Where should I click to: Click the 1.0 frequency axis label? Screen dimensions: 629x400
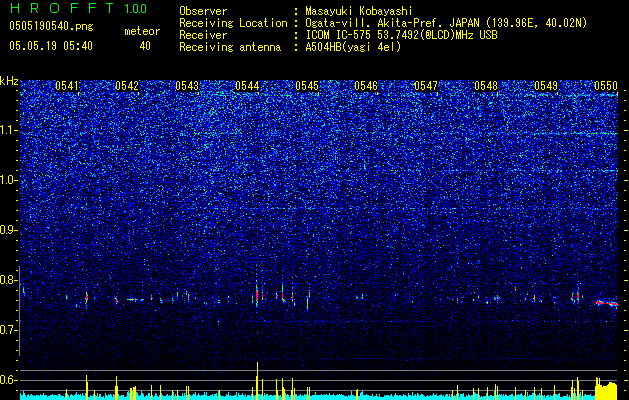[8, 180]
